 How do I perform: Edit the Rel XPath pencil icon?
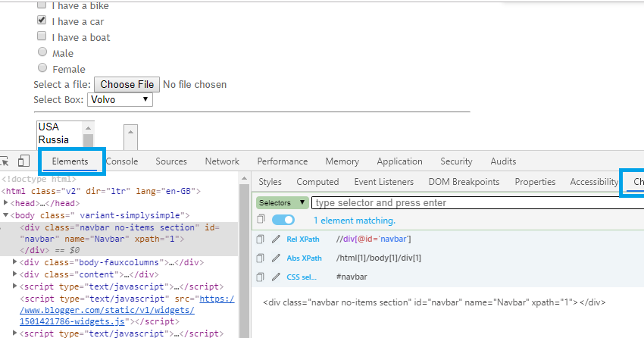click(x=276, y=239)
